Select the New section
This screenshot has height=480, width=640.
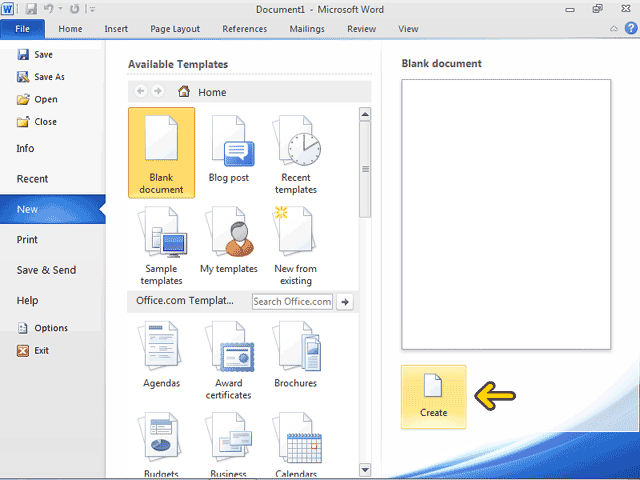[53, 209]
